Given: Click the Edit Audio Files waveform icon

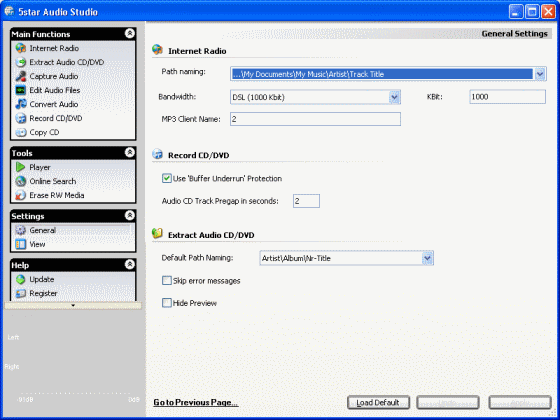Looking at the screenshot, I should [x=21, y=90].
